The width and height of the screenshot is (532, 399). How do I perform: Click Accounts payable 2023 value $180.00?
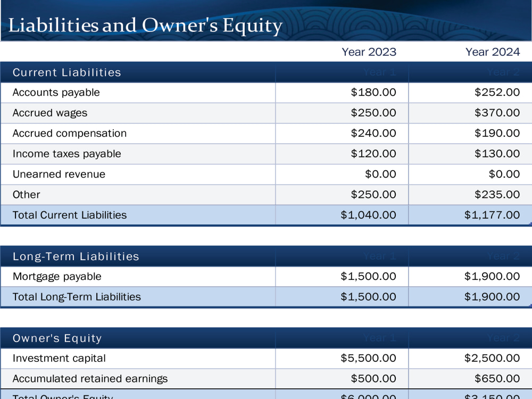click(373, 92)
